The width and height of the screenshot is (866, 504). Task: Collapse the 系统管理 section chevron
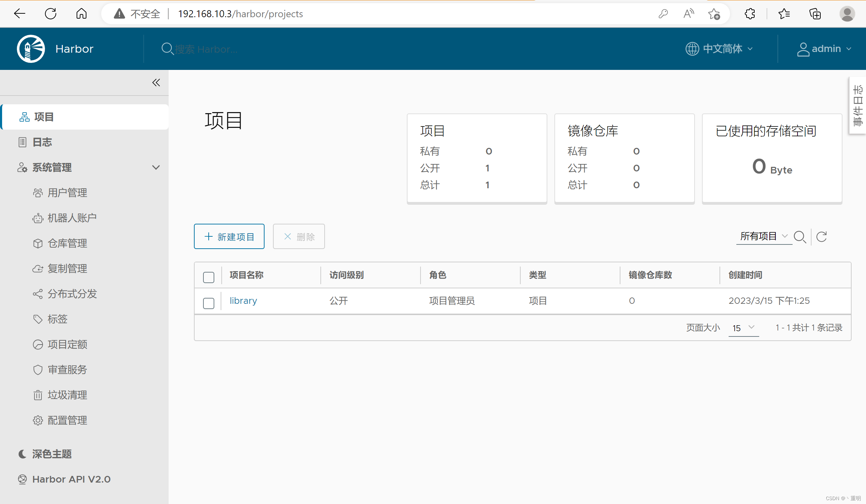[156, 168]
